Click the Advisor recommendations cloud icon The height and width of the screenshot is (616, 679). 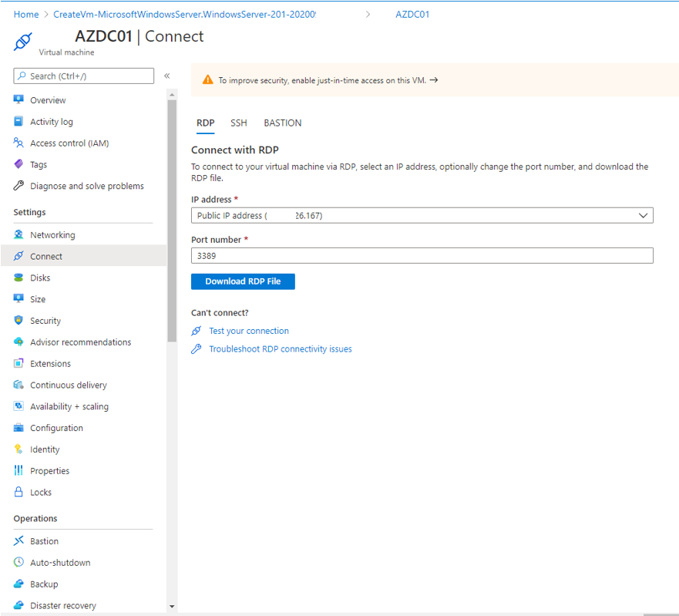click(x=18, y=342)
